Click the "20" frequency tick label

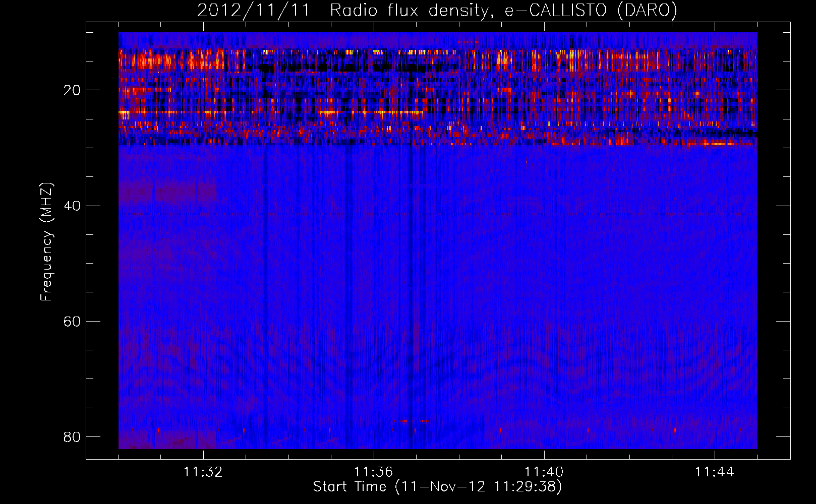(x=72, y=90)
